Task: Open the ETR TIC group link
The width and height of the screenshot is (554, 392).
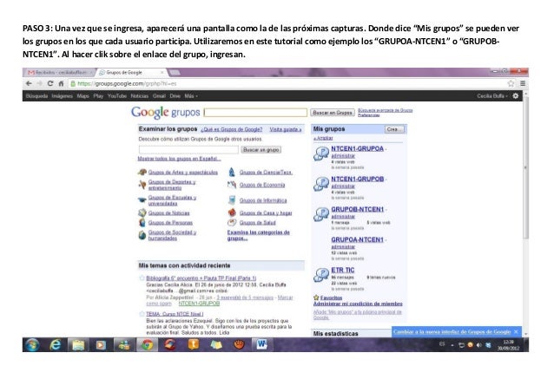Action: tap(343, 270)
